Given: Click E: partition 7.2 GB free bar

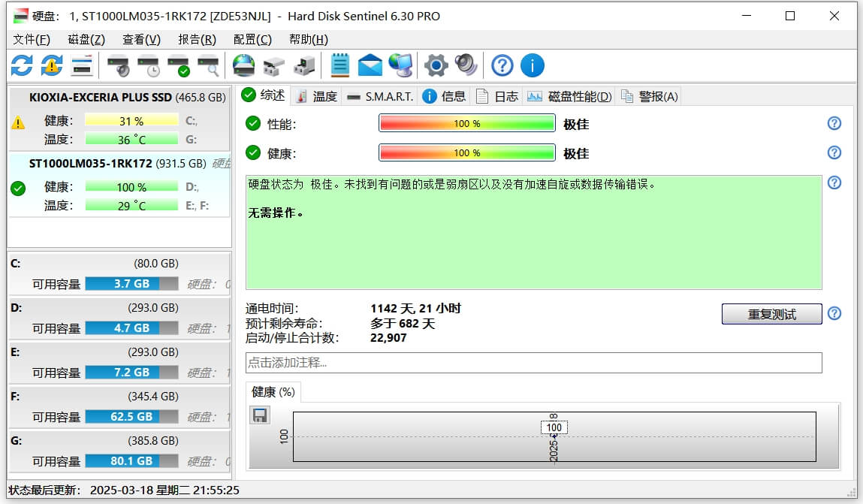Looking at the screenshot, I should [x=131, y=372].
